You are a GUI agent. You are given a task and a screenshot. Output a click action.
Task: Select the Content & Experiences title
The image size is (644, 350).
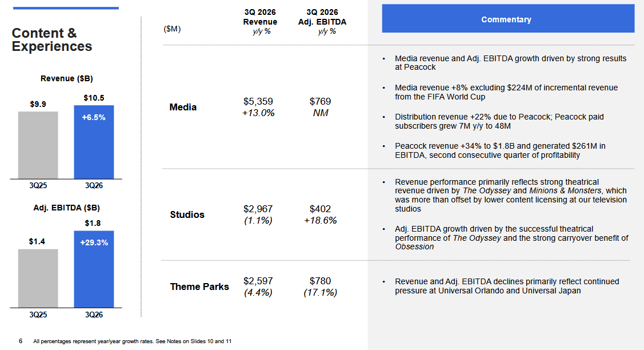(x=52, y=39)
